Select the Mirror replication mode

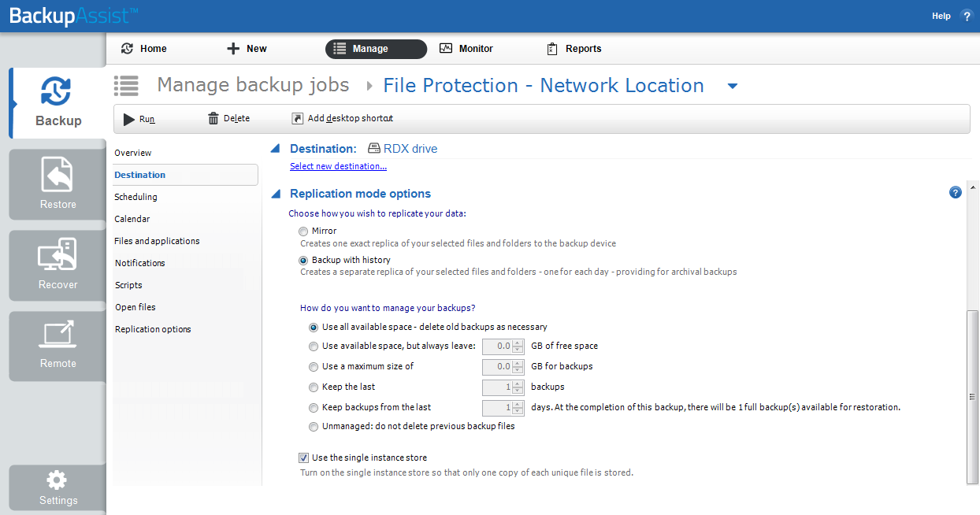tap(303, 232)
